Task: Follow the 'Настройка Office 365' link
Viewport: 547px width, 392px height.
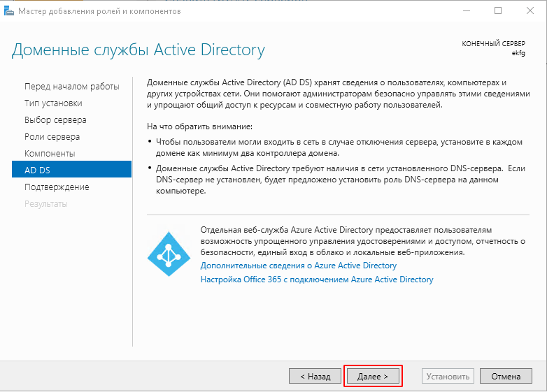Action: click(317, 280)
